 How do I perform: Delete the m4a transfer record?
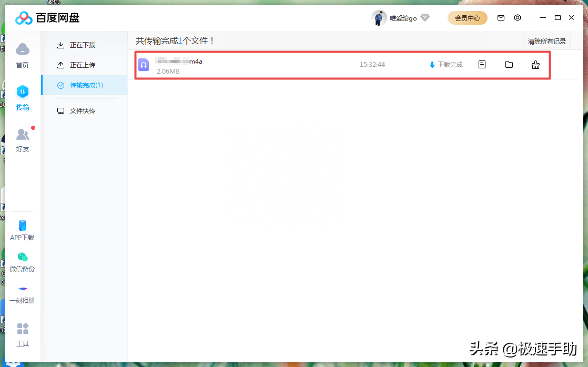[535, 65]
